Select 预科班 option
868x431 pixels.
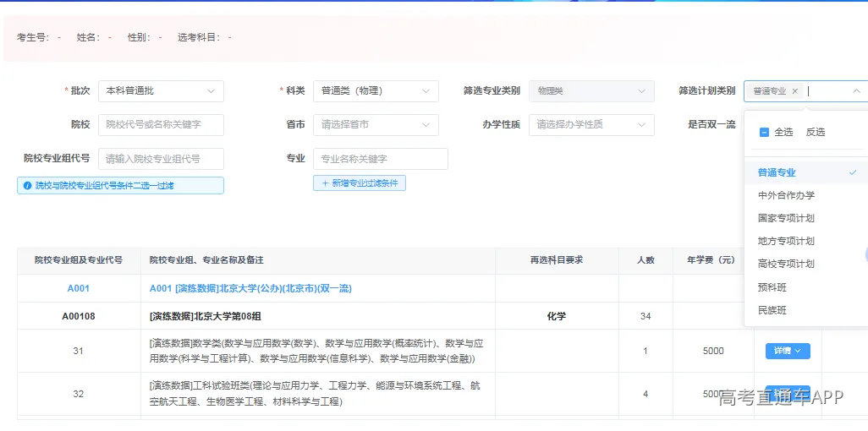(808, 287)
